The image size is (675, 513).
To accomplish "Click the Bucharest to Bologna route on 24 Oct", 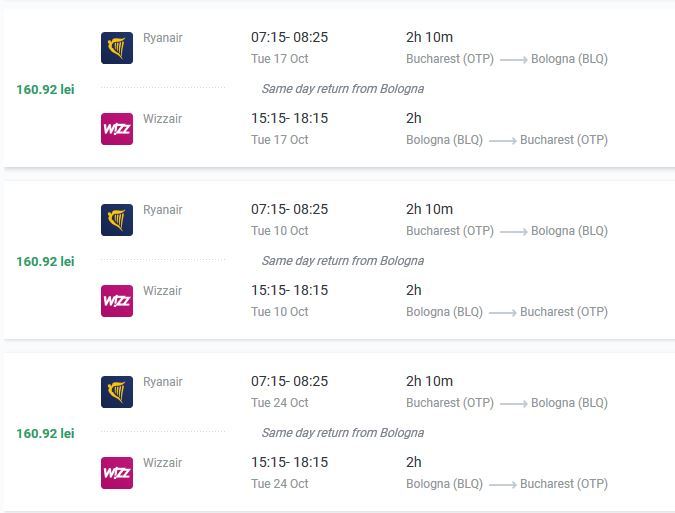I will [507, 403].
